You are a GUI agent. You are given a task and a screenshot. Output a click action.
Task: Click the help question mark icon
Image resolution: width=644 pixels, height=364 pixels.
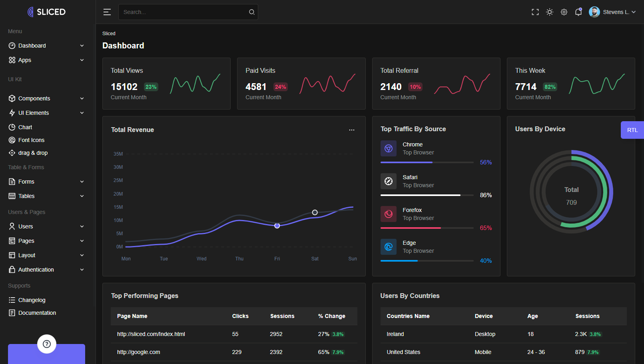47,344
